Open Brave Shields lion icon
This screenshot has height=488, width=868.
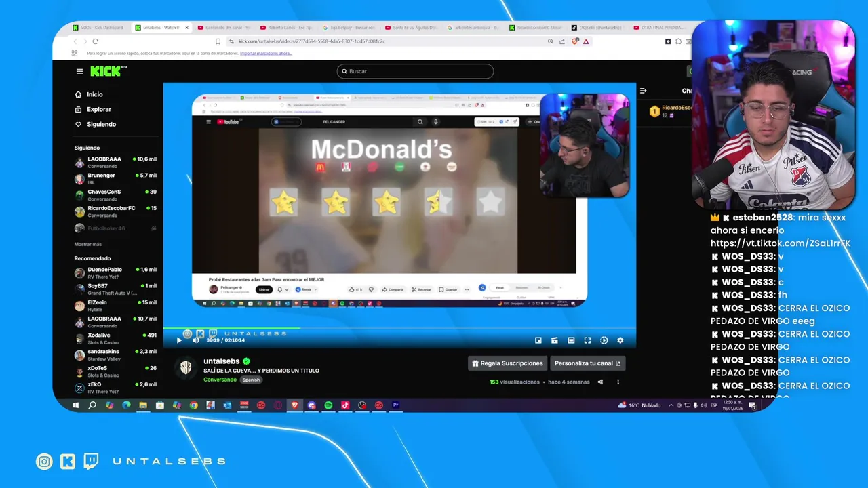click(x=575, y=41)
